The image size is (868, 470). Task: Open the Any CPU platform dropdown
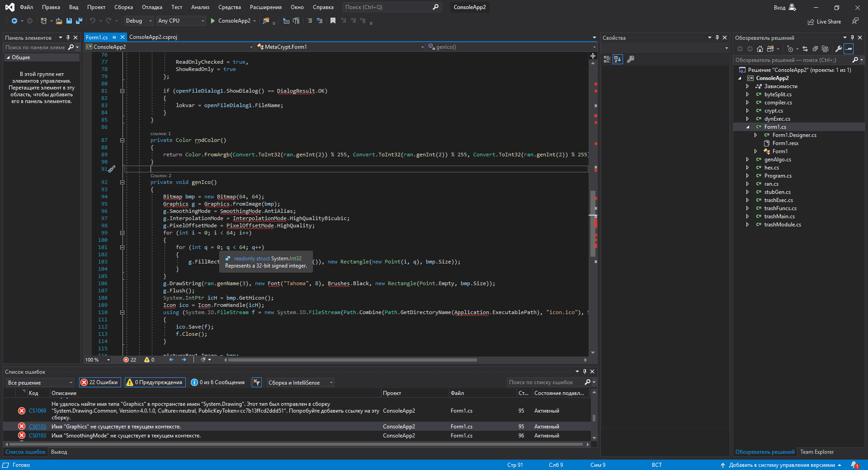[181, 21]
